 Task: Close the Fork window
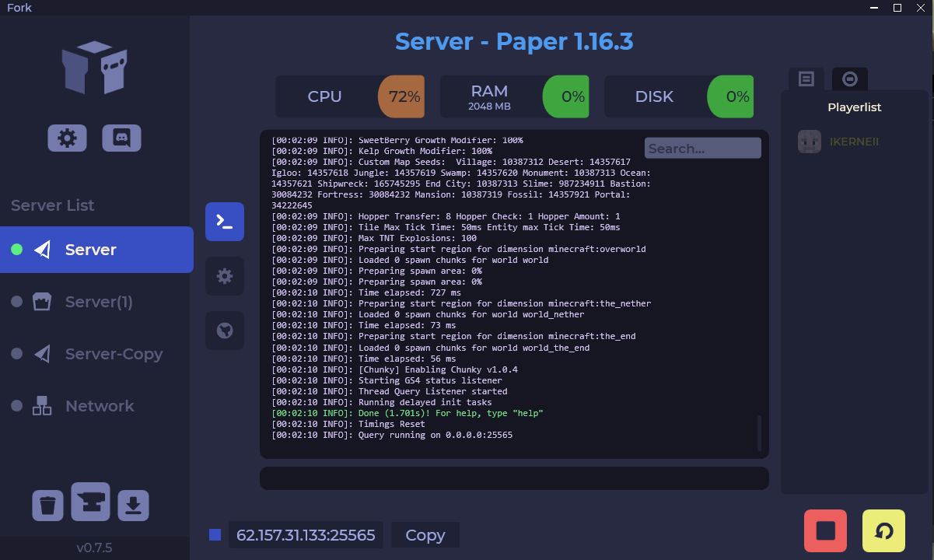point(920,8)
